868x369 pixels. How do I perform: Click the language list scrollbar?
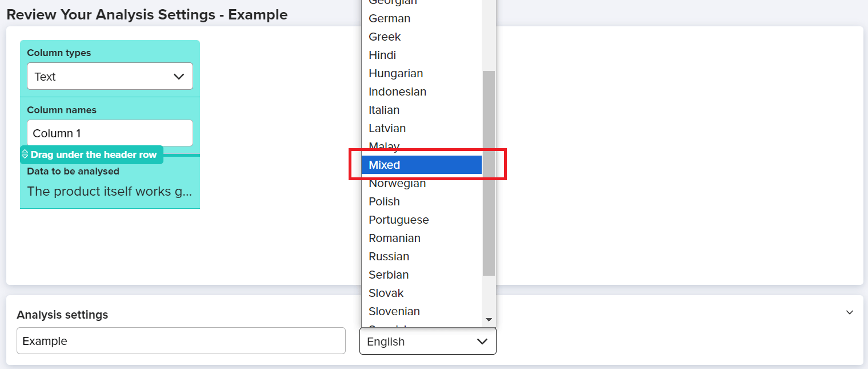click(x=490, y=172)
